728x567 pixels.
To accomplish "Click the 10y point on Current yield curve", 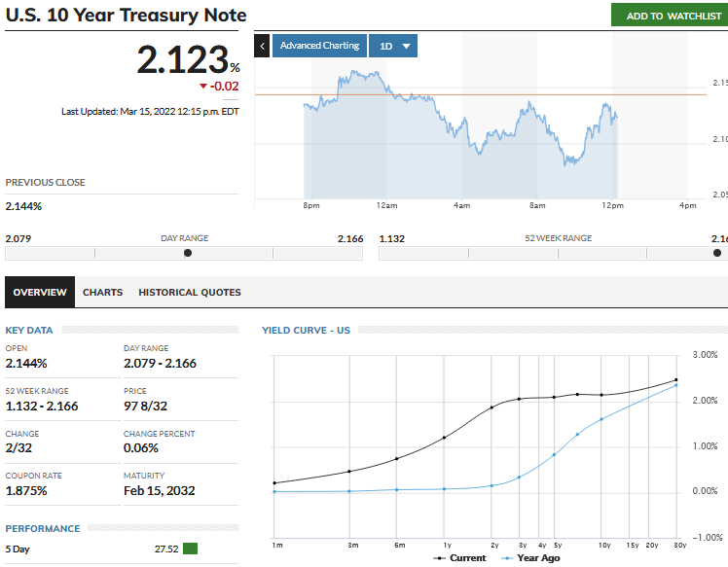I will click(x=601, y=395).
